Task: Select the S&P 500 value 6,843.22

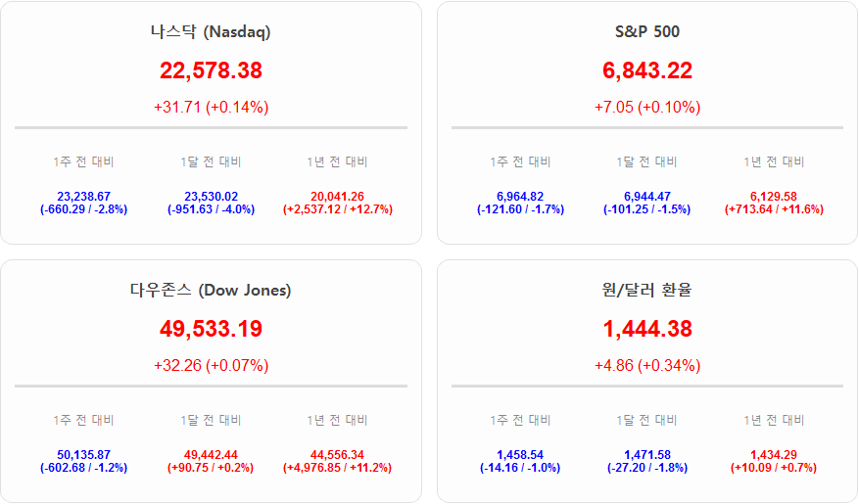Action: pos(646,70)
